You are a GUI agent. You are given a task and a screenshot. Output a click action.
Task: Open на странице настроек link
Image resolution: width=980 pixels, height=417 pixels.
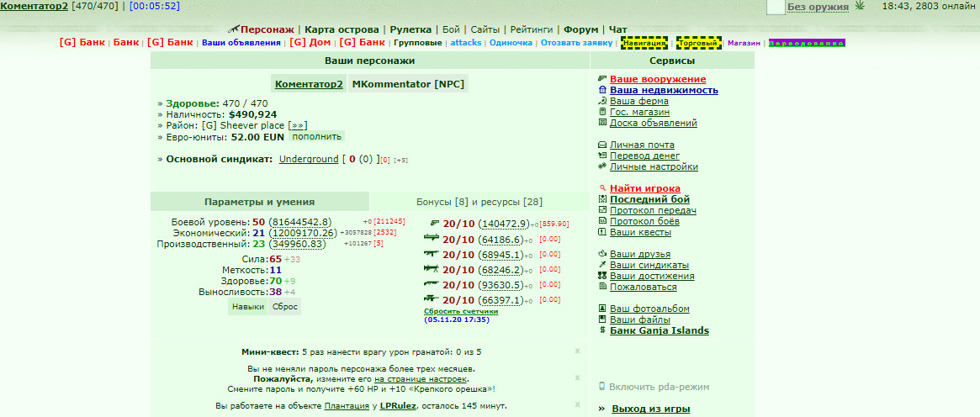tap(421, 379)
